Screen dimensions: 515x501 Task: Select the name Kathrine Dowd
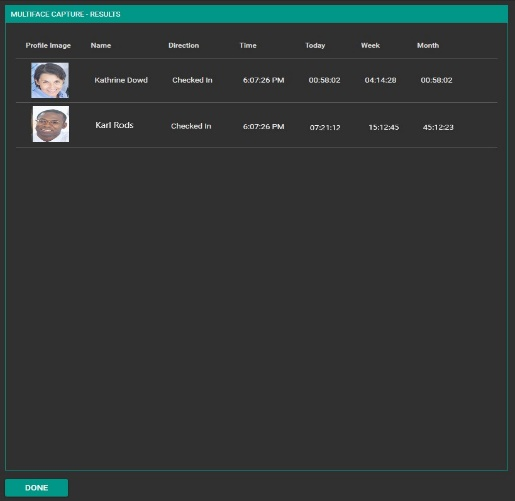[x=121, y=80]
